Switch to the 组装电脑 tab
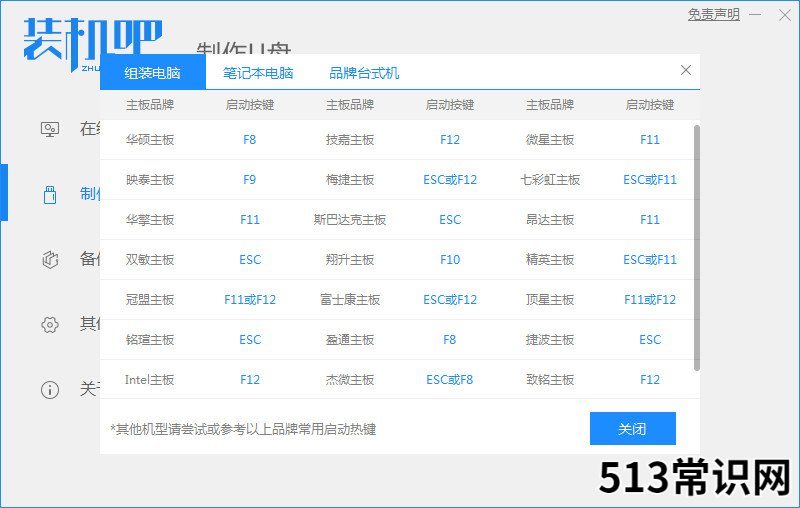 [153, 72]
